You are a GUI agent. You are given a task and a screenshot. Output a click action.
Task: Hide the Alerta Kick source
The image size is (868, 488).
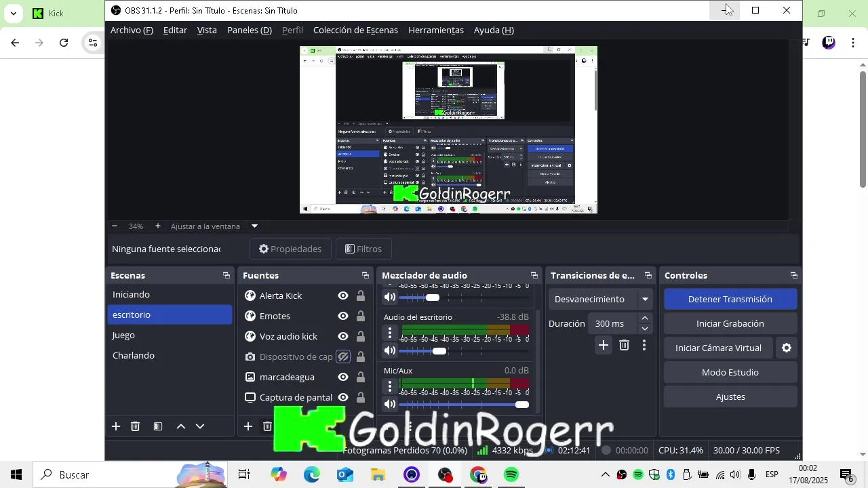pyautogui.click(x=343, y=296)
